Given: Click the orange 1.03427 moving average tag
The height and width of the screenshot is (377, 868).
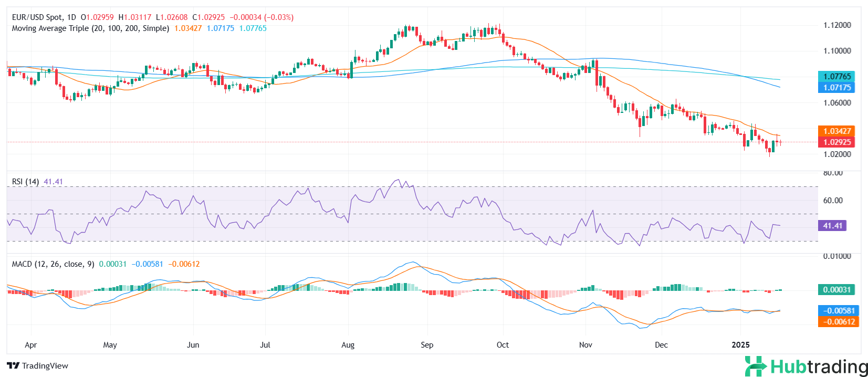Looking at the screenshot, I should (x=836, y=131).
